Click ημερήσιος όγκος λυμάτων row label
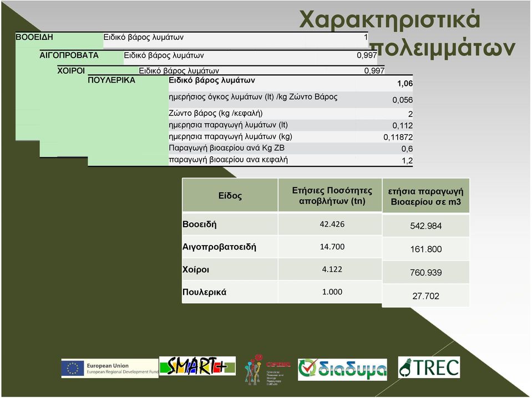This screenshot has width=532, height=398. click(x=253, y=97)
